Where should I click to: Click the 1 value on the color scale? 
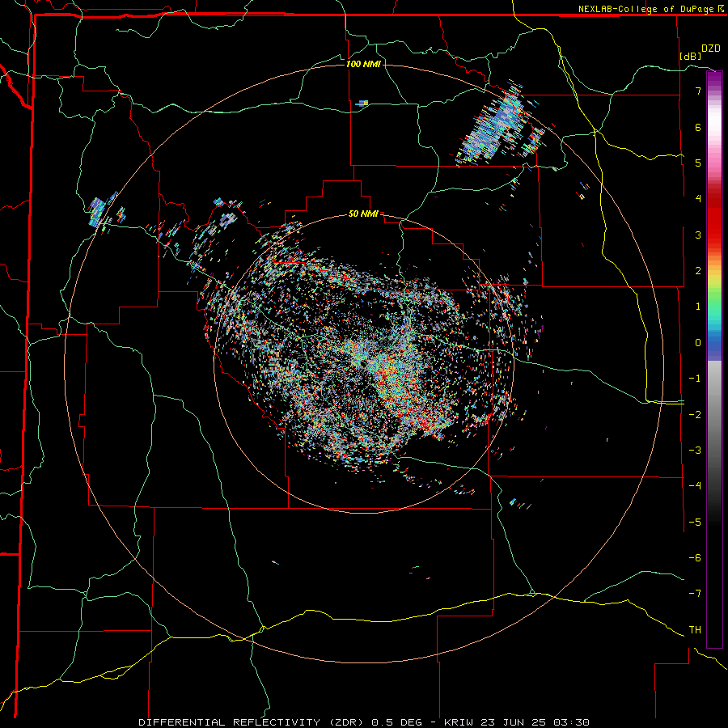pos(698,307)
